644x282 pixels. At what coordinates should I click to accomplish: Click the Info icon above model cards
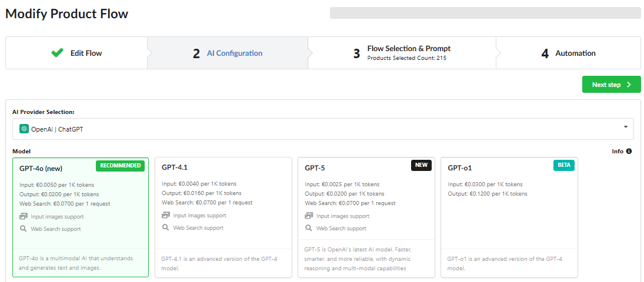(x=629, y=151)
